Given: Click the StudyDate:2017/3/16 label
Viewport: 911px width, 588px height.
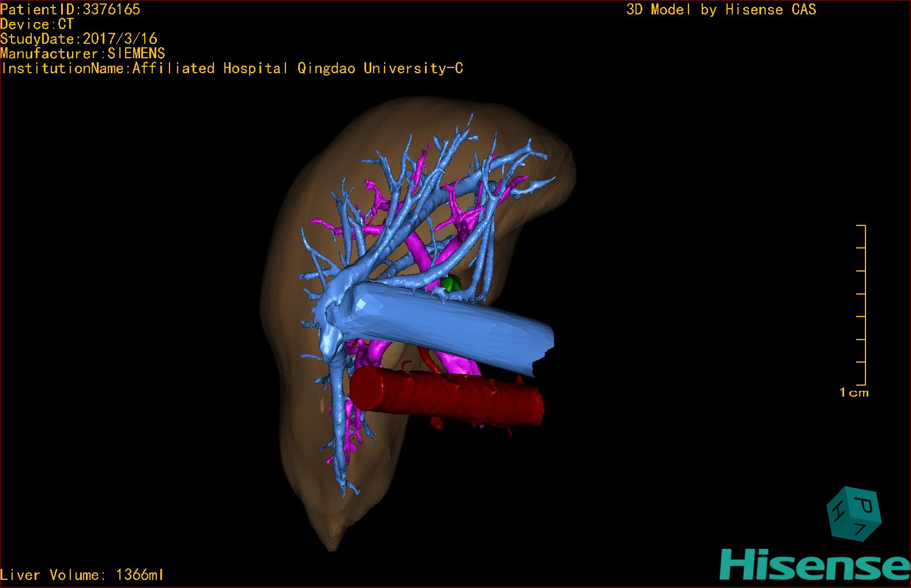Looking at the screenshot, I should coord(79,39).
